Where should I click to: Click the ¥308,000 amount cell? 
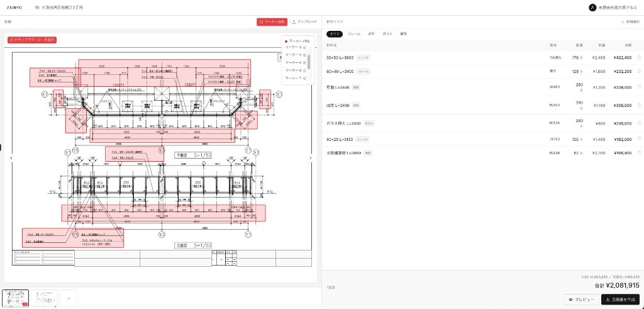[623, 105]
